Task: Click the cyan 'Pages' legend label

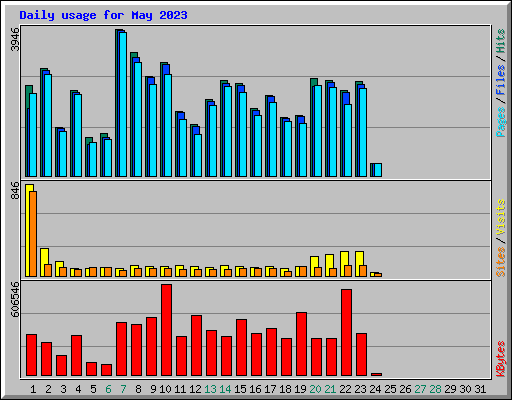Action: pyautogui.click(x=501, y=122)
